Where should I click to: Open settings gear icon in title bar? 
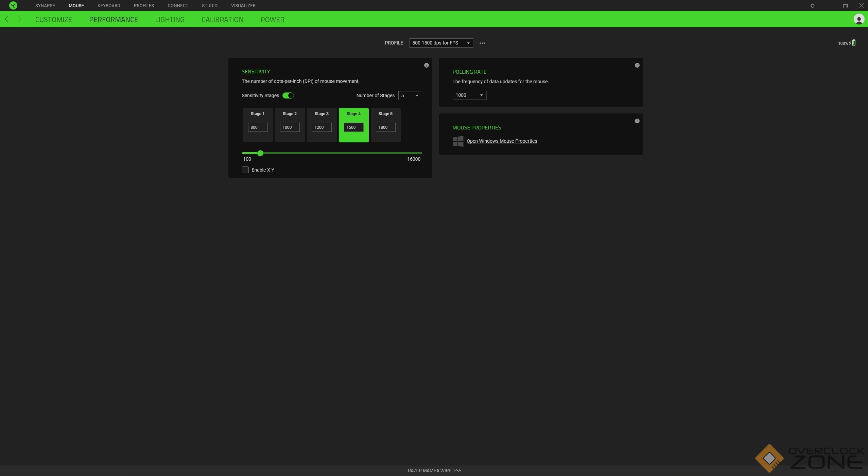tap(812, 6)
